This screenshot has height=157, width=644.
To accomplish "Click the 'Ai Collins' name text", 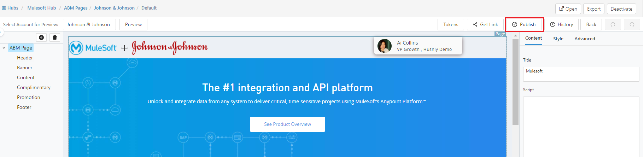I will pos(407,43).
